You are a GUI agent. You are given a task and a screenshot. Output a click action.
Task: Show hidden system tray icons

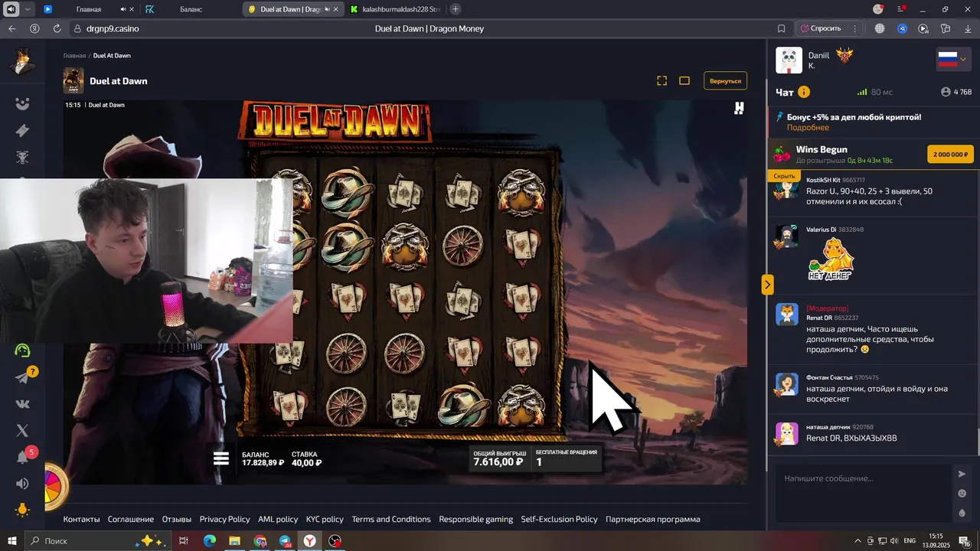[x=857, y=541]
